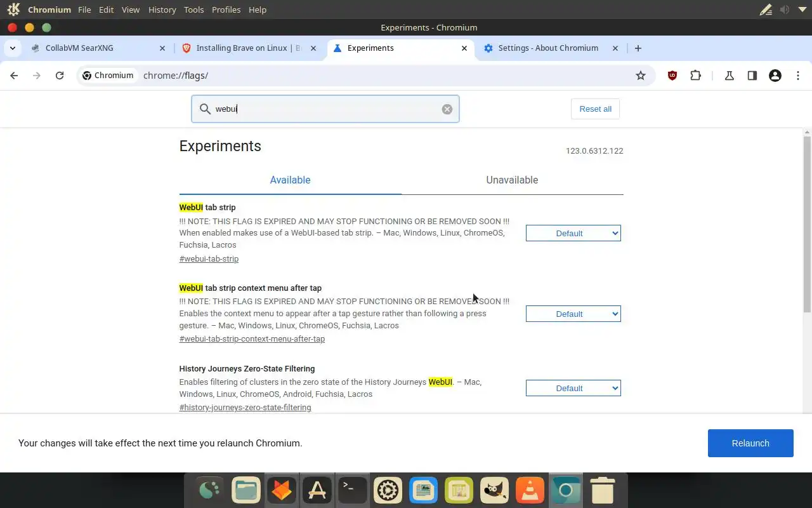The height and width of the screenshot is (508, 812).
Task: Switch to the Available tab
Action: [290, 180]
